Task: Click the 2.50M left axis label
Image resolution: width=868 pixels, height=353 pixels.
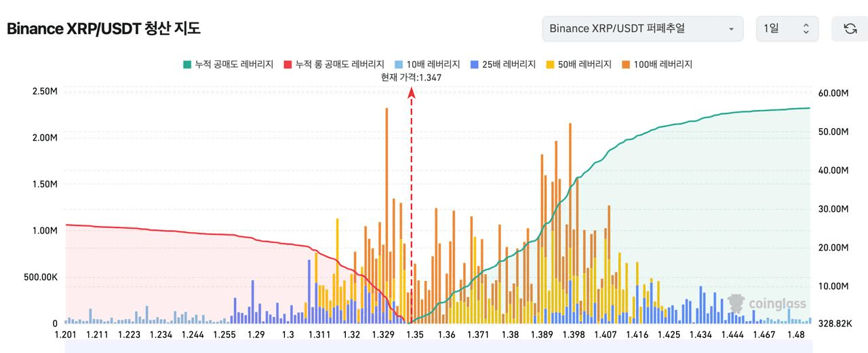Action: [x=45, y=92]
